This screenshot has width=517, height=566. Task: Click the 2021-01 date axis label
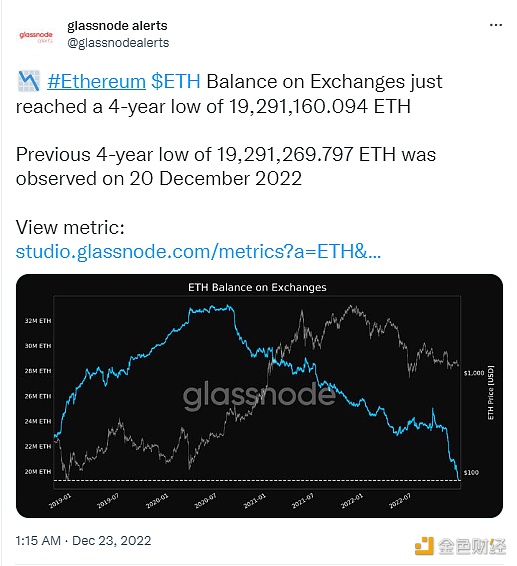click(x=255, y=501)
